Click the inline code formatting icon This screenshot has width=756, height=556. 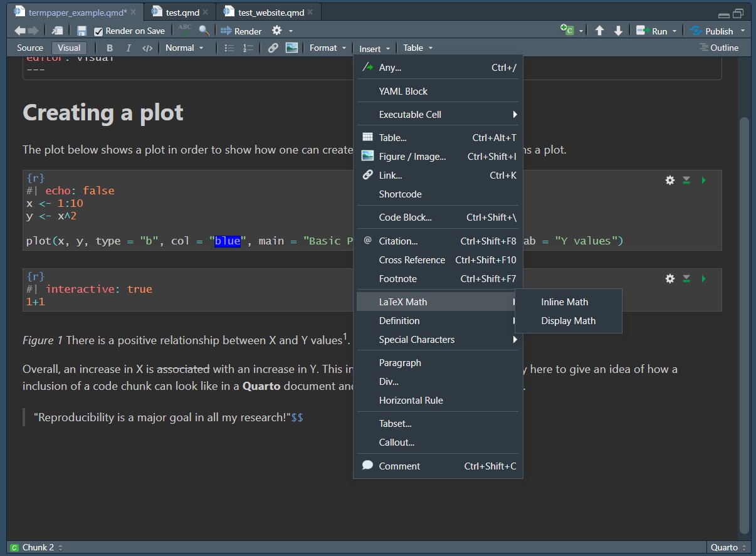coord(147,48)
